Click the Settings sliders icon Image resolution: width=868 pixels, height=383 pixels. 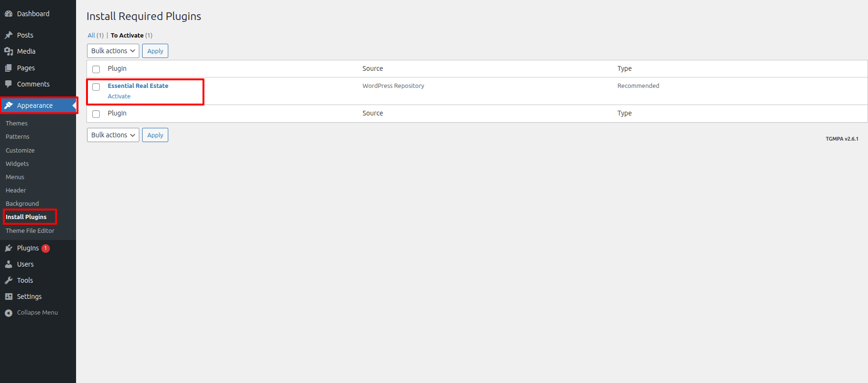[x=9, y=297]
